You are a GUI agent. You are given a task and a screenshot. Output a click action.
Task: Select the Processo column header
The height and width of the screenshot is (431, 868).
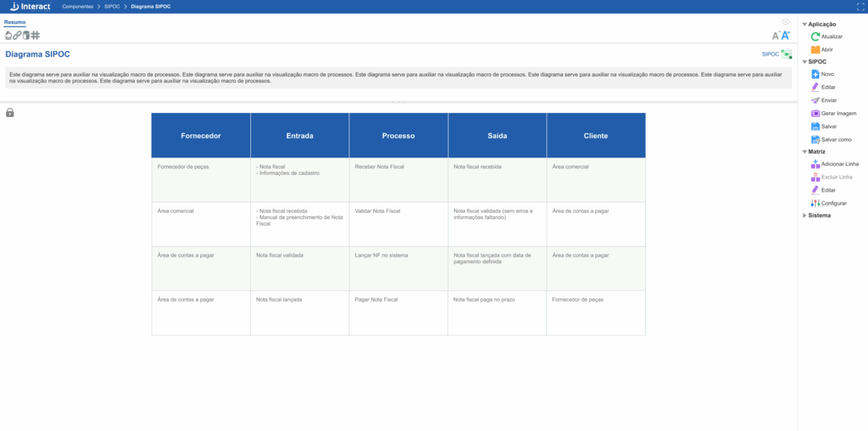click(x=399, y=135)
